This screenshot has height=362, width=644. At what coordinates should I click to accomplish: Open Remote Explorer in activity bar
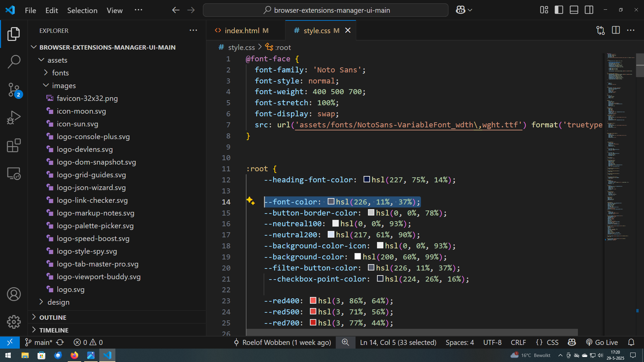[x=14, y=174]
